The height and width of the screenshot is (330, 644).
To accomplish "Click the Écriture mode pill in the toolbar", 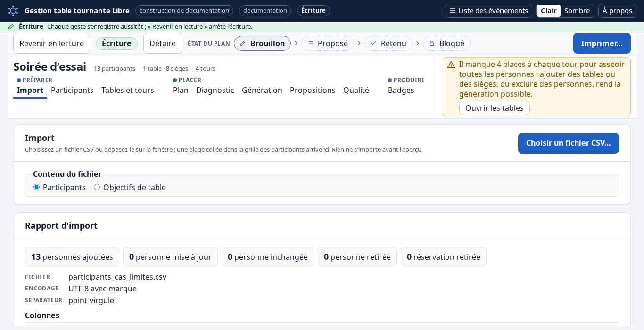I will pos(116,43).
